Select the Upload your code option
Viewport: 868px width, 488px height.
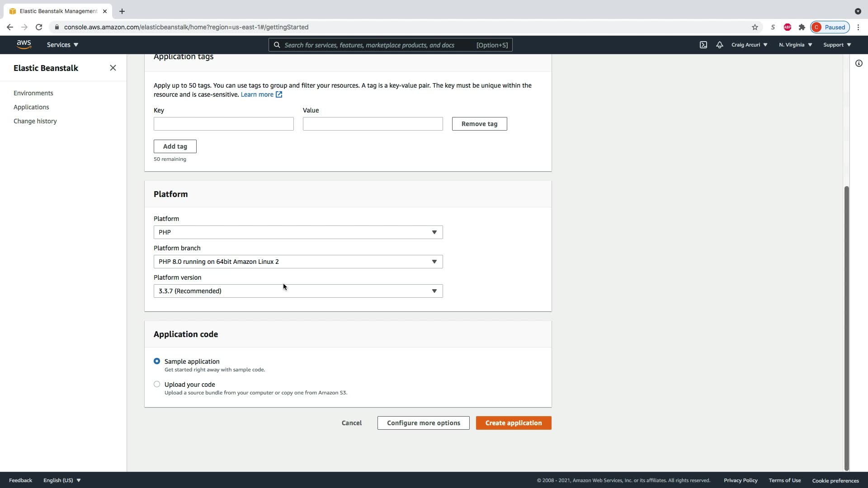[x=157, y=384]
